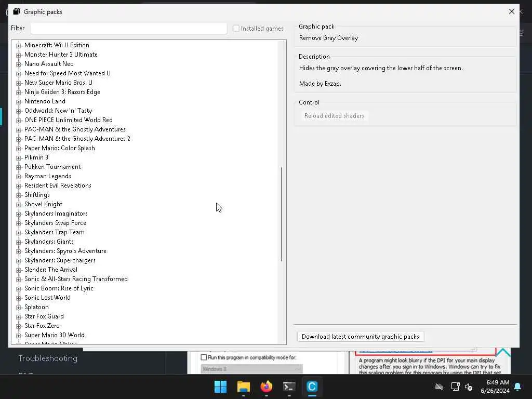The image size is (532, 399).
Task: Expand the Minecraft: Wii U Edition node
Action: tap(18, 46)
